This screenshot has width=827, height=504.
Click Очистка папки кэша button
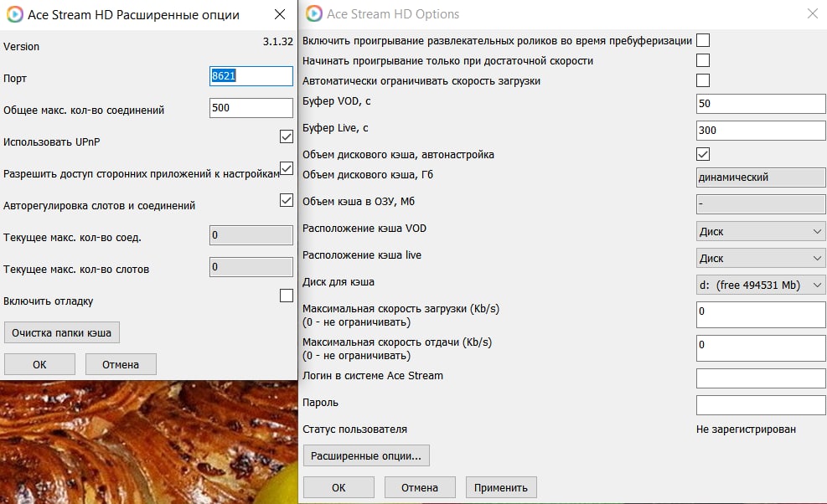point(62,332)
